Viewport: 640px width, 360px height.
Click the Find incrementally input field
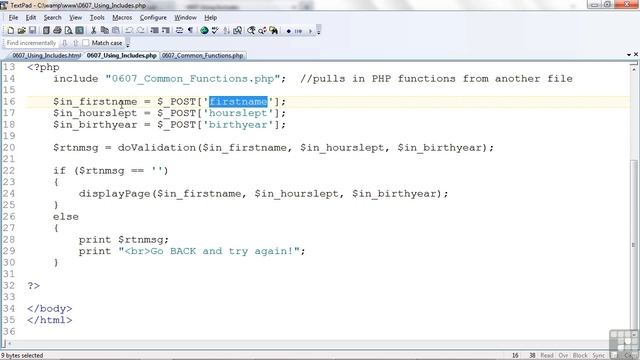pos(31,43)
